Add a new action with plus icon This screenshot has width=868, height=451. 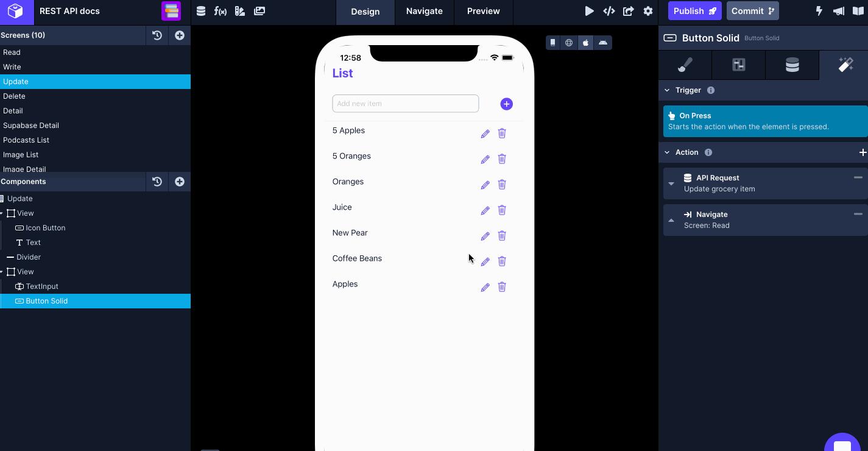click(863, 152)
